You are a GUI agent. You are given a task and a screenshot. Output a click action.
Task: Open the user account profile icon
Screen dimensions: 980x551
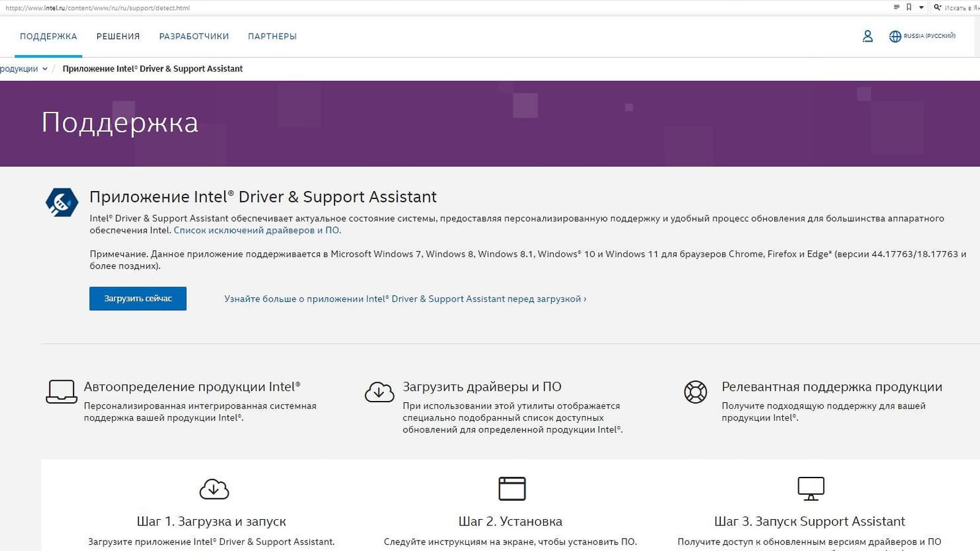[867, 36]
